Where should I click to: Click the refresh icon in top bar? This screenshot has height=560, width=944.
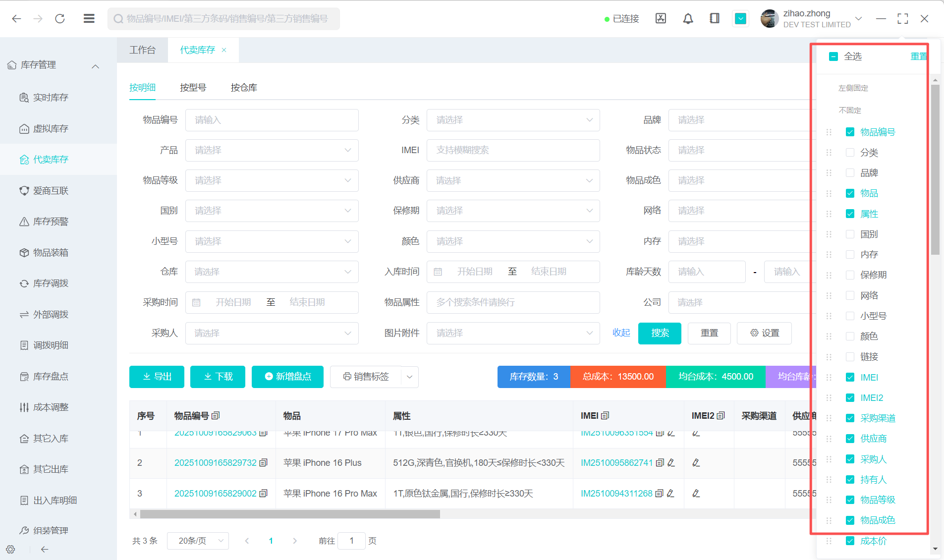(60, 19)
